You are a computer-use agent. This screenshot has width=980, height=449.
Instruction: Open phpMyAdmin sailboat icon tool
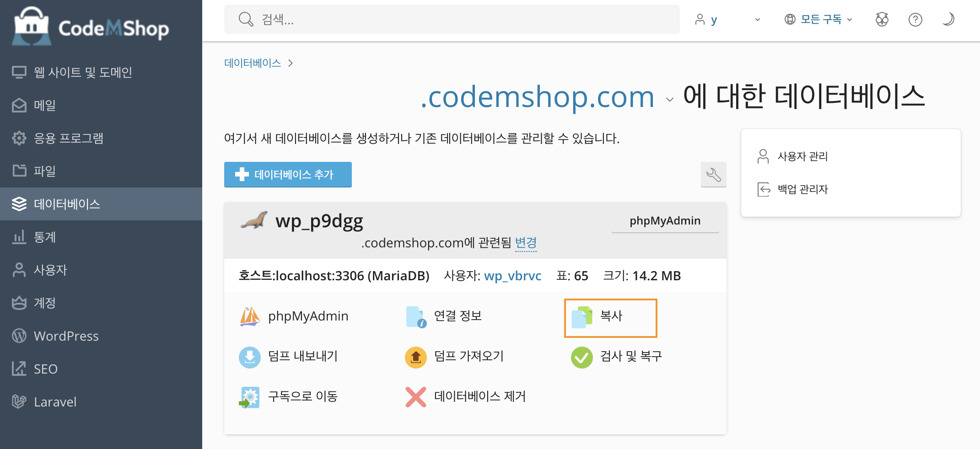point(250,316)
